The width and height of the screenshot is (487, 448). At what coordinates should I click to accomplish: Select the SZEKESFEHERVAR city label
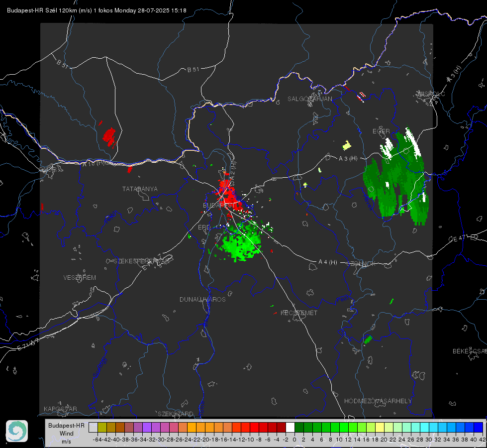point(141,261)
